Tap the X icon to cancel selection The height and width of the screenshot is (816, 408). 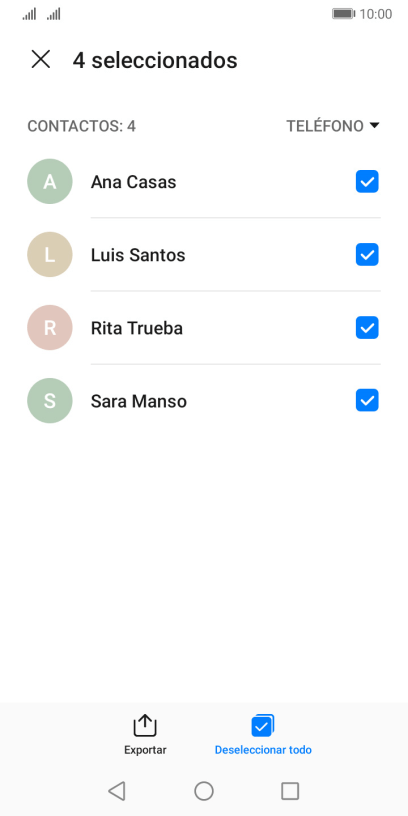(x=41, y=59)
